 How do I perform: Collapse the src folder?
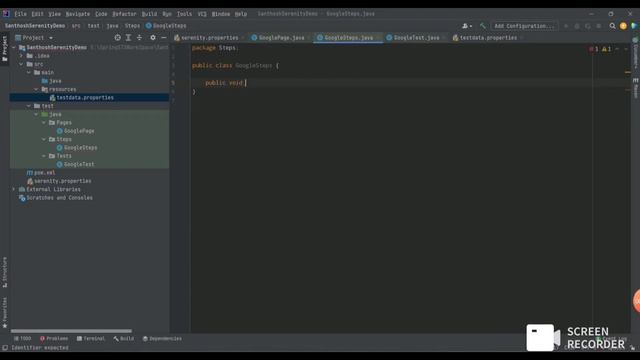click(21, 64)
